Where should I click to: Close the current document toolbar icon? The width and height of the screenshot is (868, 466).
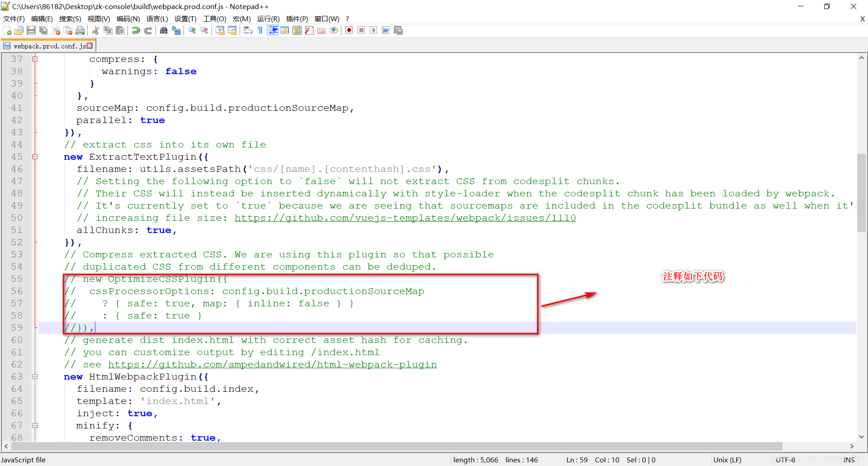[x=56, y=30]
